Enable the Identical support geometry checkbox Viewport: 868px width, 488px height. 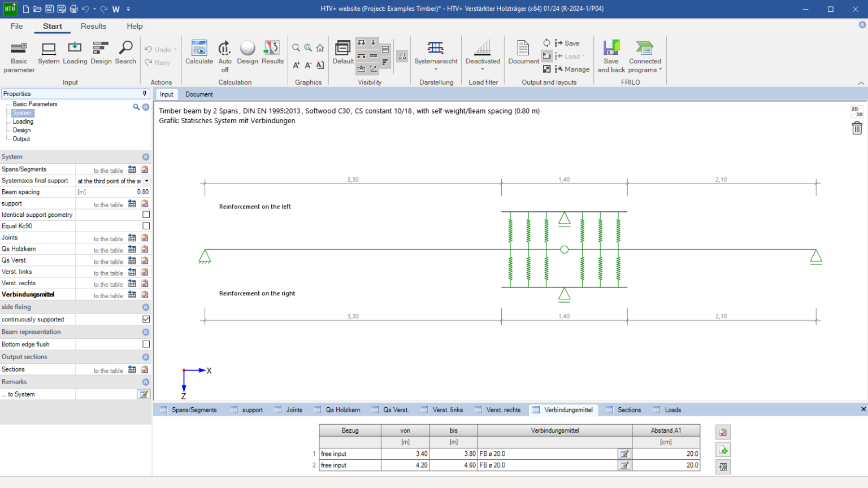(146, 215)
